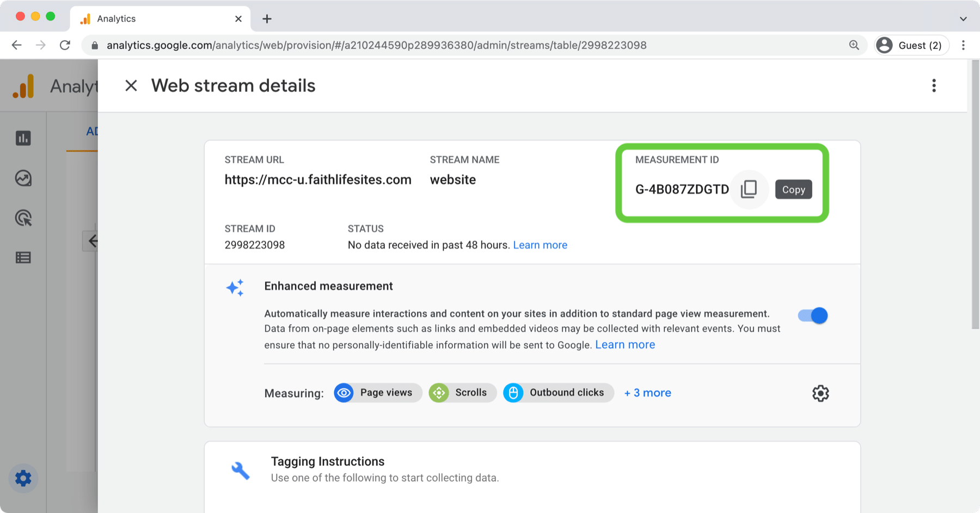
Task: Open Learn more about enhanced measurement
Action: tap(625, 345)
